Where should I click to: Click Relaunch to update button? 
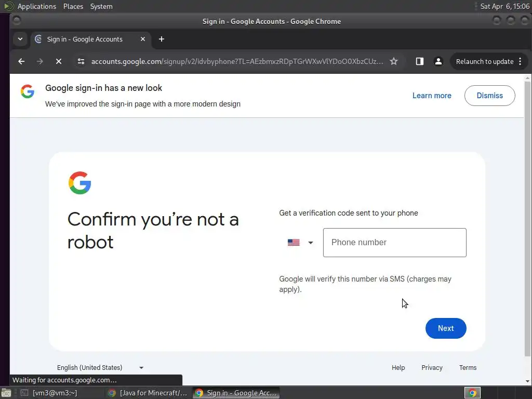click(x=485, y=61)
